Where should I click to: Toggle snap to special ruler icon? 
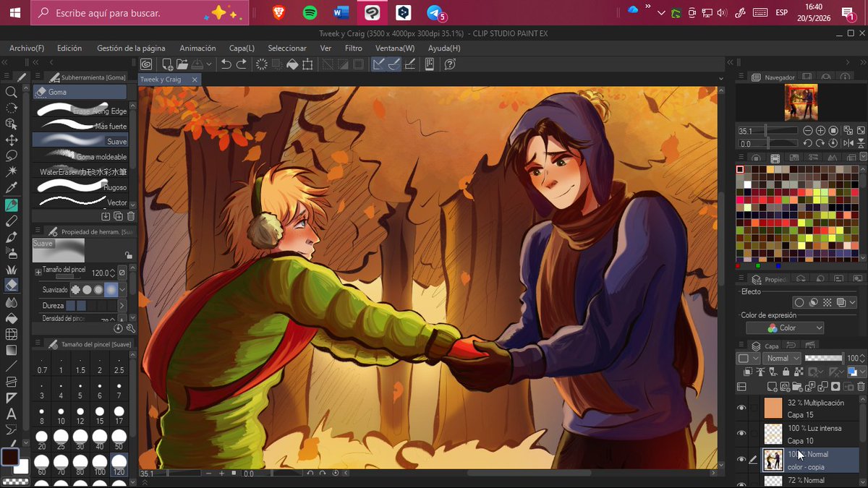pyautogui.click(x=394, y=64)
